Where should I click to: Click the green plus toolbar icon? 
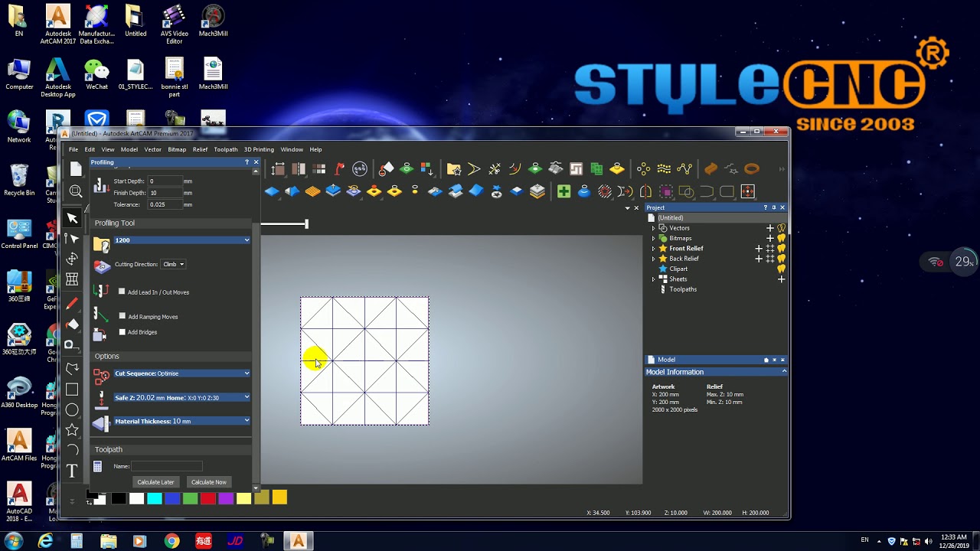(563, 191)
